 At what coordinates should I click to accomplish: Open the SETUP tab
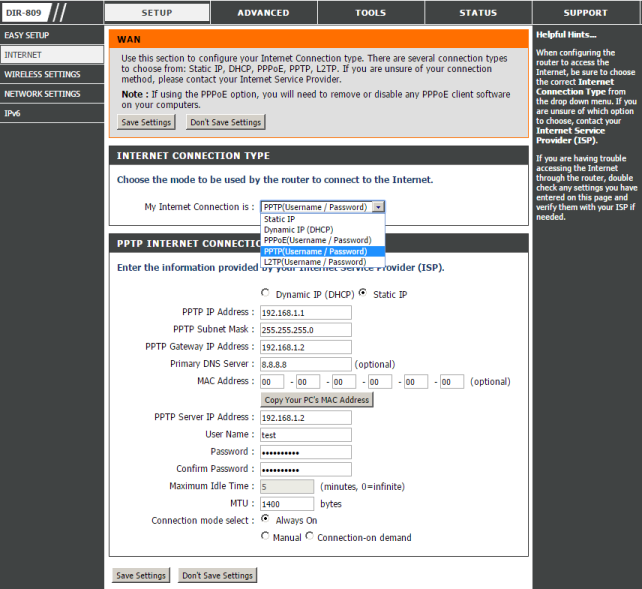tap(157, 13)
